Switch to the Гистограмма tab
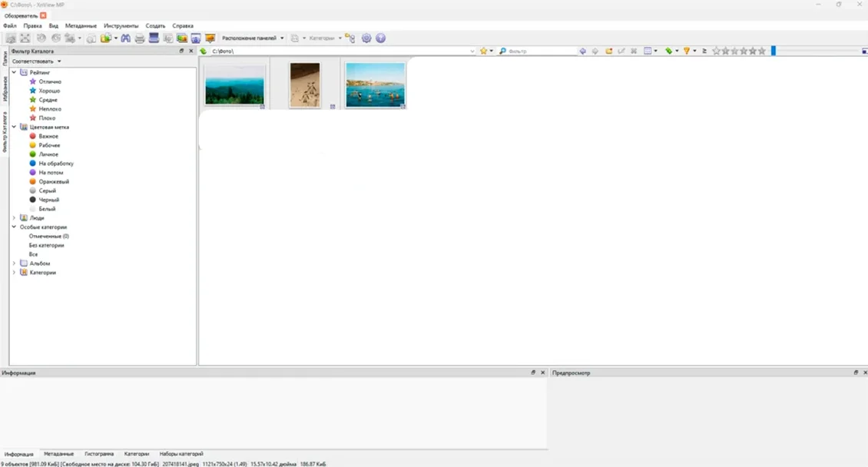The height and width of the screenshot is (467, 868). [x=99, y=454]
